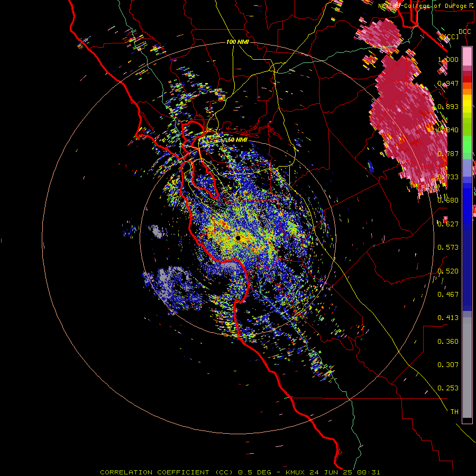Screen dimensions: 476x476
Task: Click the TH threshold label
Action: click(454, 412)
